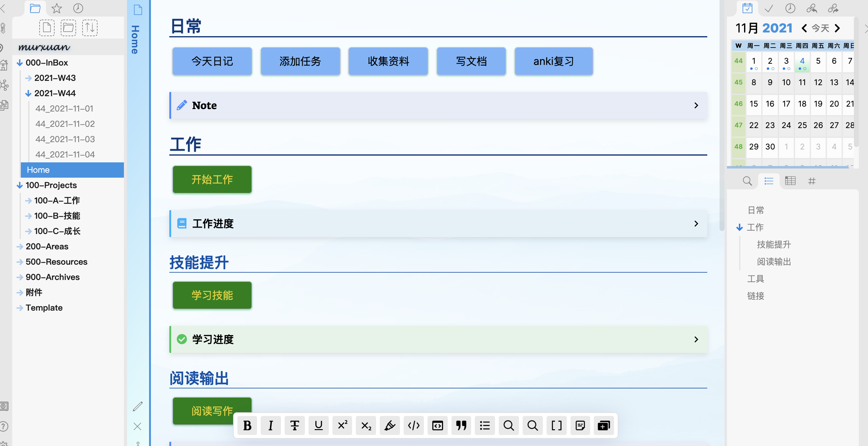Open the outline list tab in the right pane
The height and width of the screenshot is (446, 868).
(x=769, y=181)
